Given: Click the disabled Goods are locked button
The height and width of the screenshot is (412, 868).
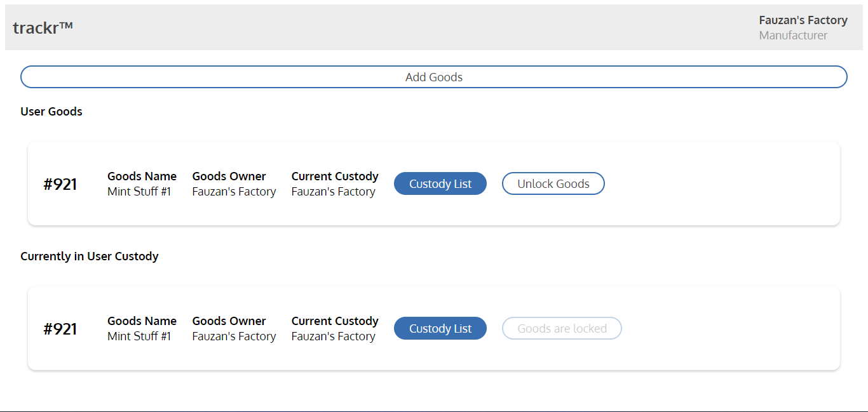Looking at the screenshot, I should click(562, 329).
